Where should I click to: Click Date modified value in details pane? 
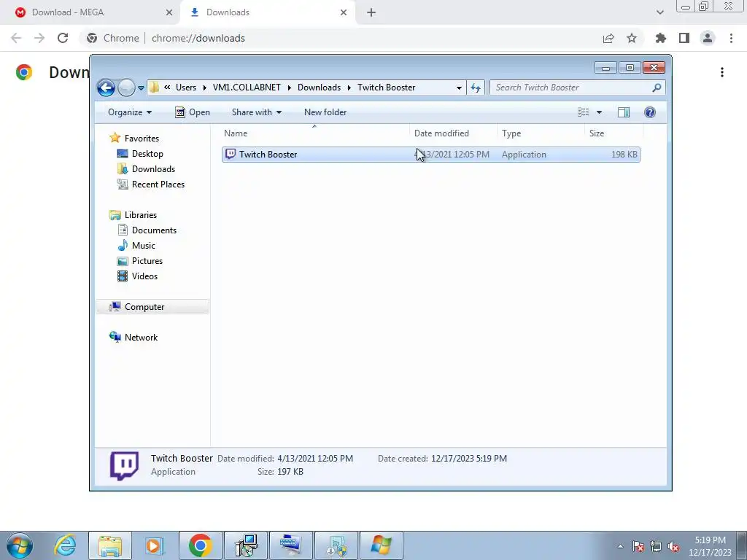[x=315, y=459]
